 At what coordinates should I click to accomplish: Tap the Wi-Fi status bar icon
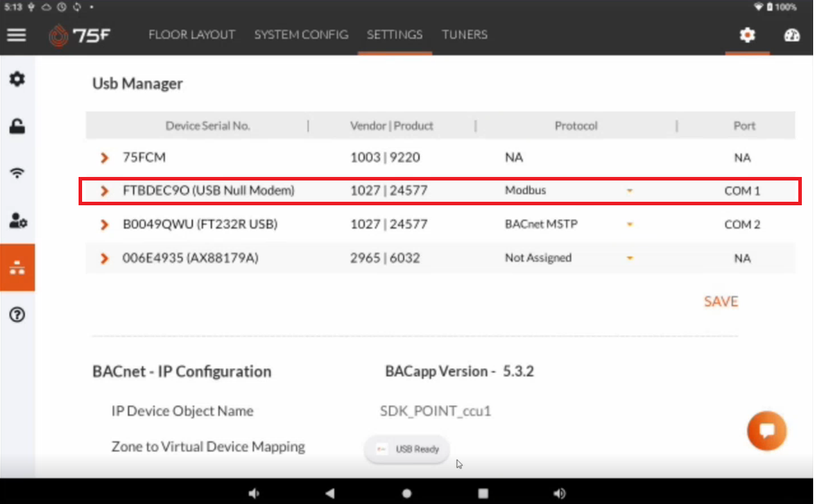click(758, 7)
